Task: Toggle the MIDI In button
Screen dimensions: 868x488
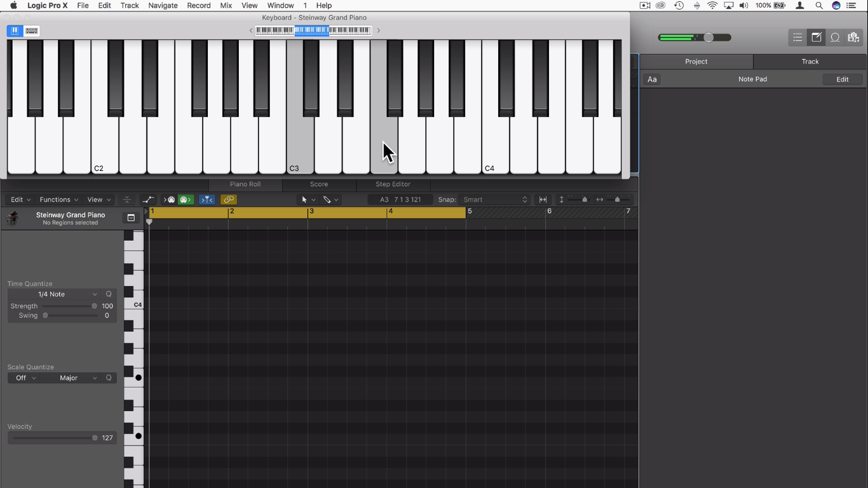Action: pyautogui.click(x=170, y=200)
